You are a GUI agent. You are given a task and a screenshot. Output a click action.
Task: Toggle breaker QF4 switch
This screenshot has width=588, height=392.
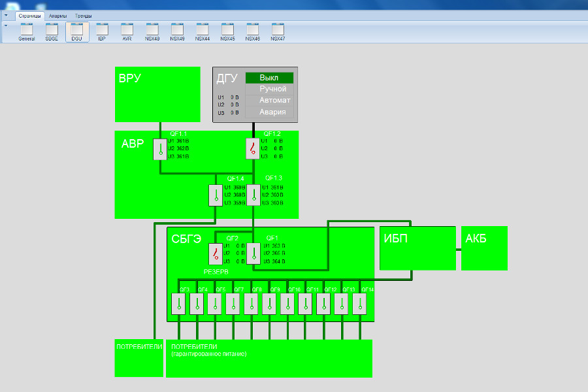tap(197, 304)
